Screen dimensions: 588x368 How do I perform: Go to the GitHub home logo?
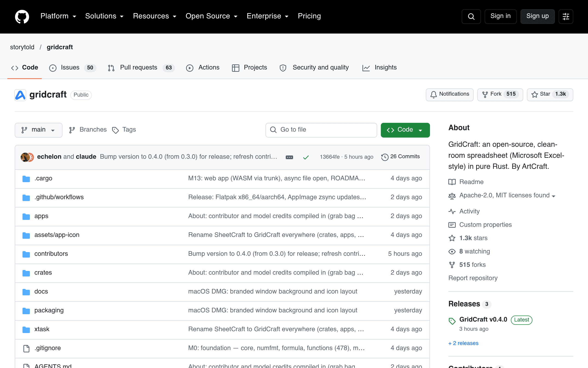click(x=22, y=16)
